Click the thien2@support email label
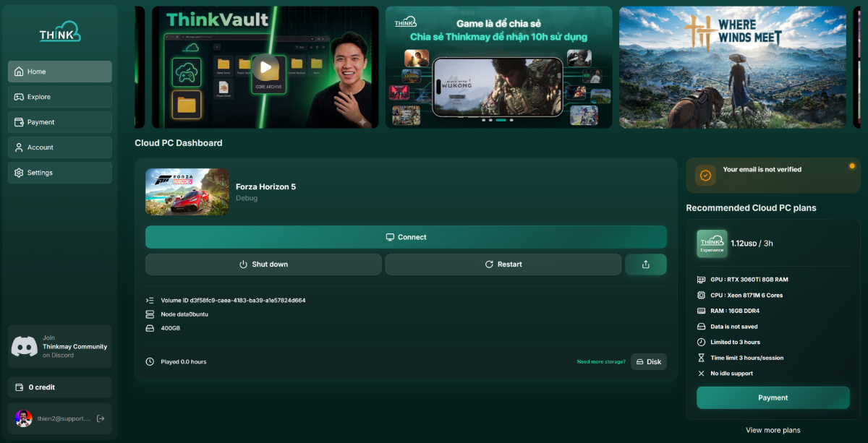 [x=64, y=418]
